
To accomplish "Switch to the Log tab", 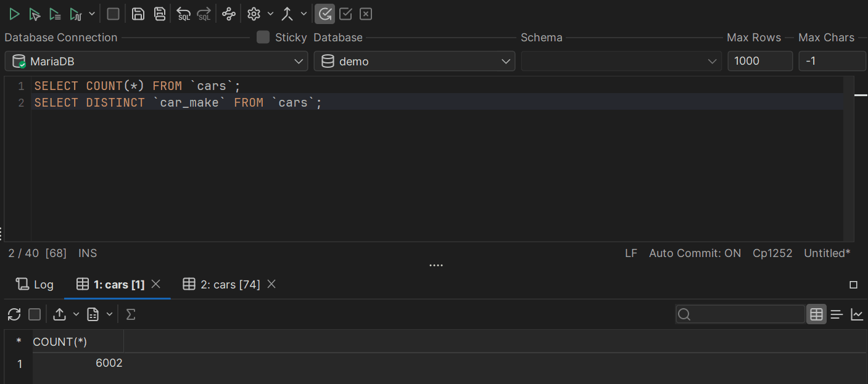I will point(35,284).
